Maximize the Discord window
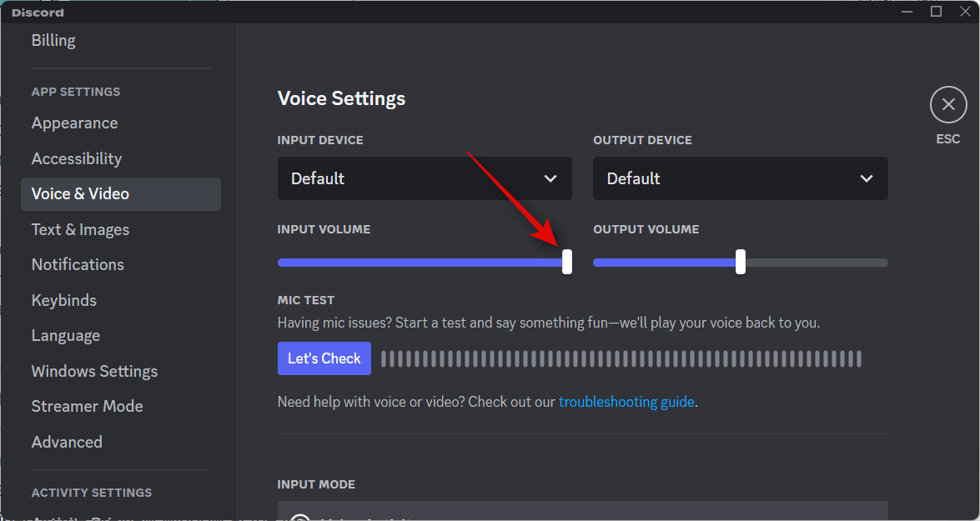The height and width of the screenshot is (521, 980). pyautogui.click(x=936, y=11)
